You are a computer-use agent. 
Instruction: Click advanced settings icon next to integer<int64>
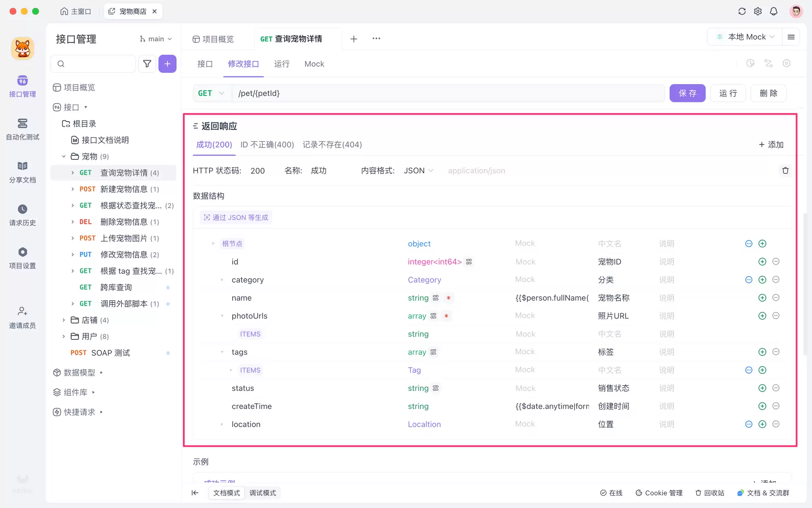(x=469, y=262)
